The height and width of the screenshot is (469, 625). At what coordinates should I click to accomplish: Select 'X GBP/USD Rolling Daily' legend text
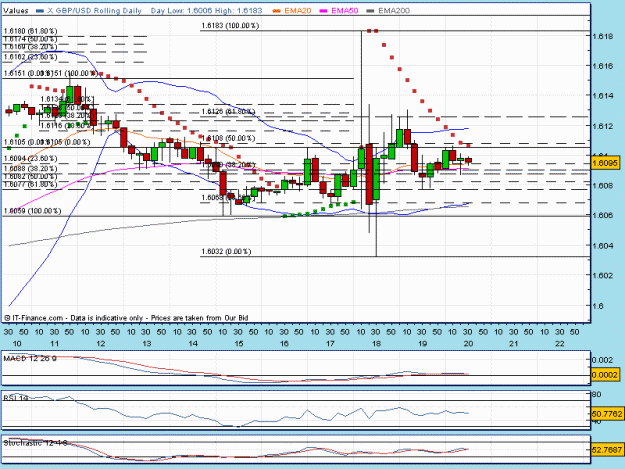coord(94,11)
